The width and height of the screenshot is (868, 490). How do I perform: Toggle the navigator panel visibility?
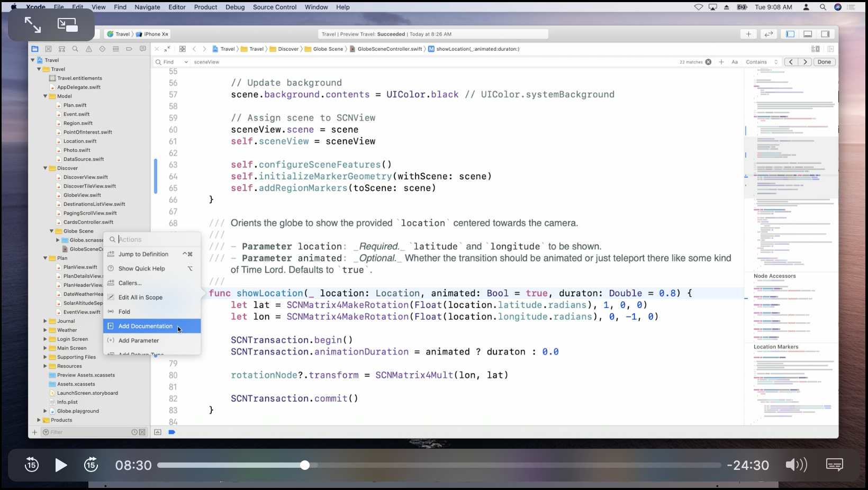tap(790, 34)
